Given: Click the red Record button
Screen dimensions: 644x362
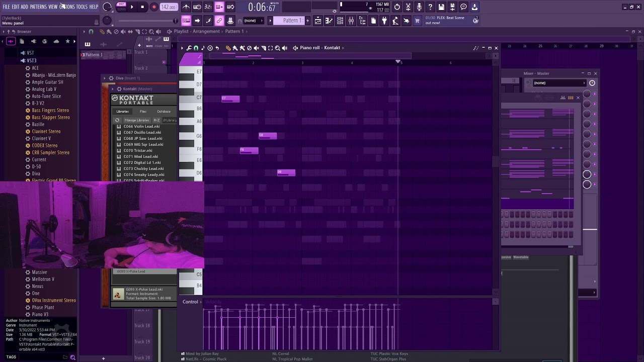Looking at the screenshot, I should (x=154, y=7).
